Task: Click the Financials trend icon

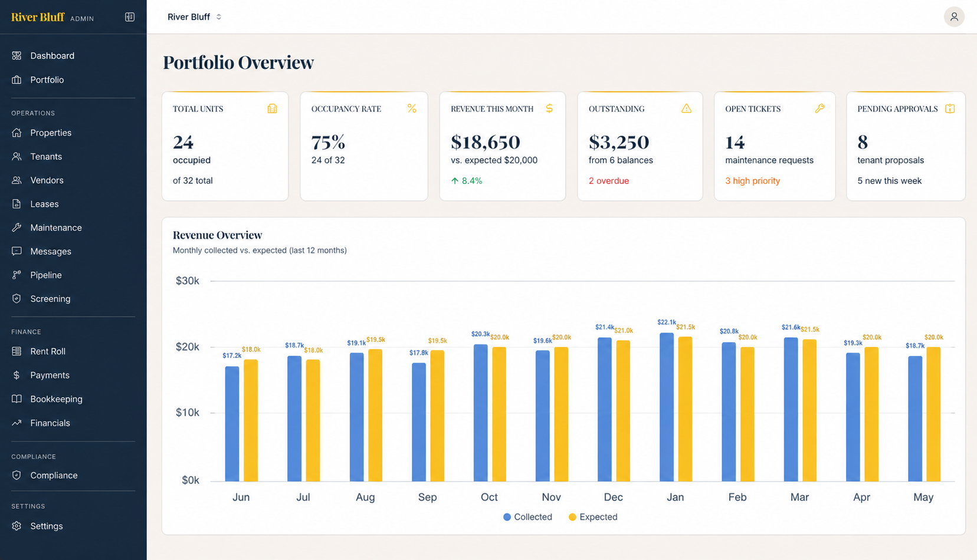Action: coord(17,423)
